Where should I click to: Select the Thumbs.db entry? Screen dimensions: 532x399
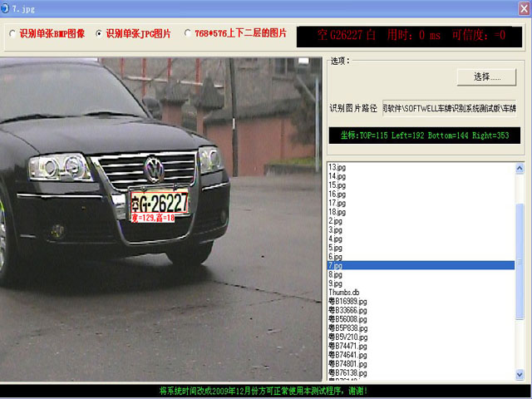tap(344, 293)
